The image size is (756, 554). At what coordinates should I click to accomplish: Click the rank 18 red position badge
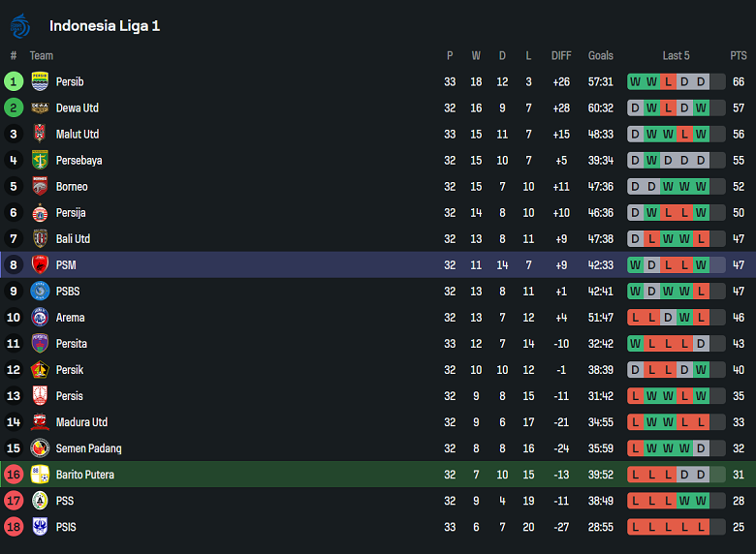14,527
